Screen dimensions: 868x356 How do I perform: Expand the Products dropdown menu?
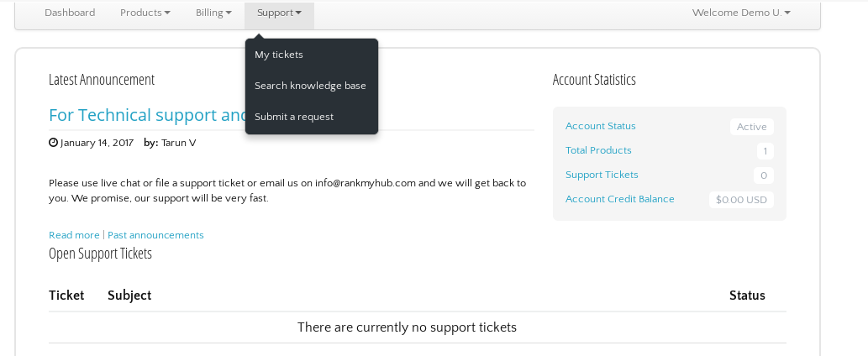point(145,13)
